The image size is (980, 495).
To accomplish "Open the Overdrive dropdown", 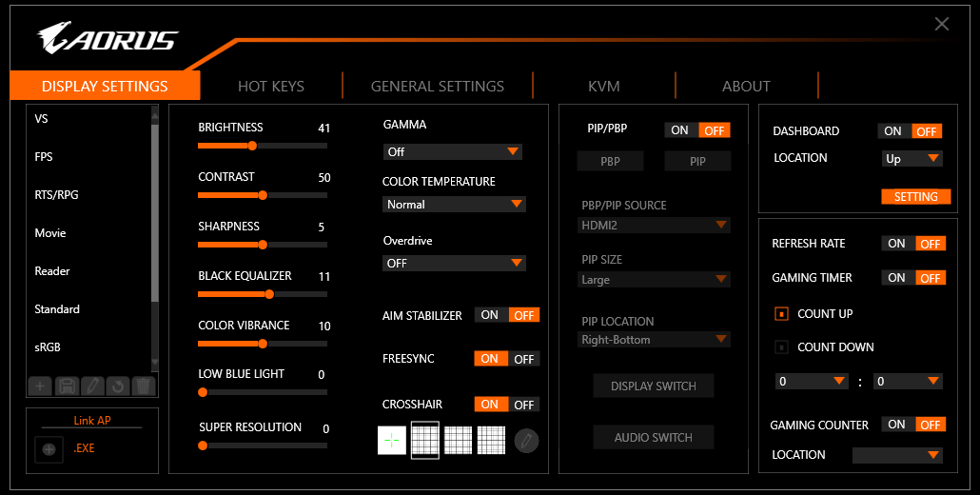I will coord(454,263).
